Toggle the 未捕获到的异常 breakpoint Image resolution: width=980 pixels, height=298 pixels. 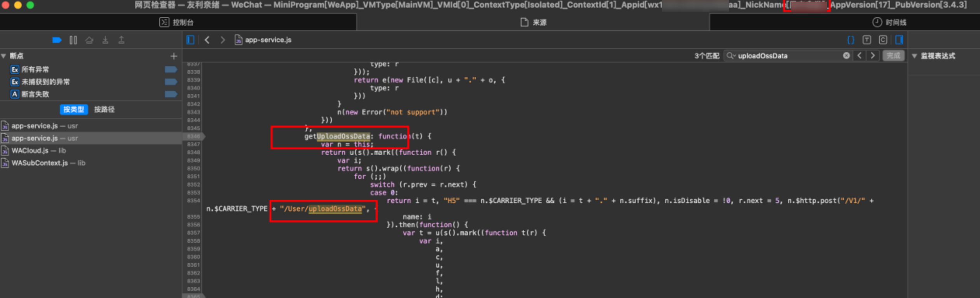(x=171, y=82)
